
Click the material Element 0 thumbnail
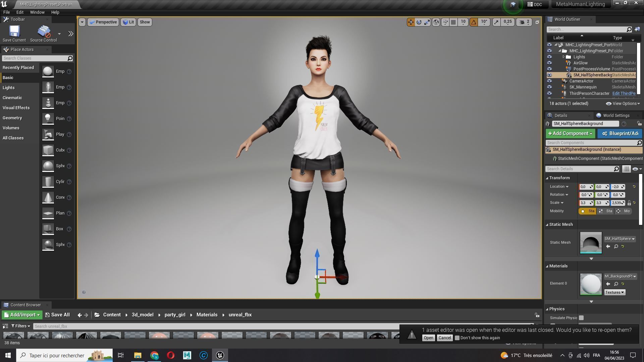click(591, 285)
